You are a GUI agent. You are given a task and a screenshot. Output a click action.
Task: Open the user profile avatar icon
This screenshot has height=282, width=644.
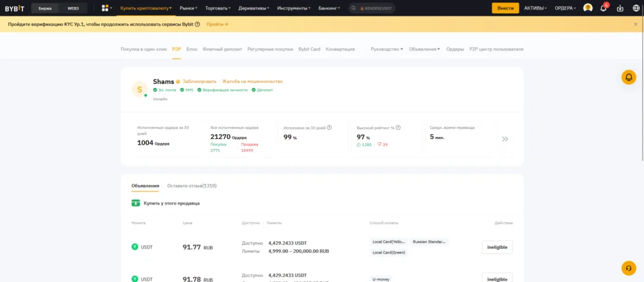(x=588, y=8)
